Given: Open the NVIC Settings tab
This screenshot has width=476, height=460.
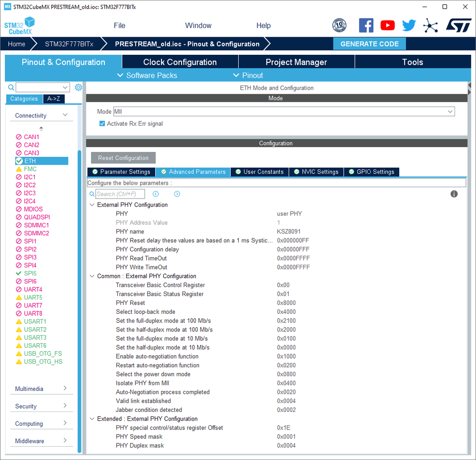Looking at the screenshot, I should (316, 172).
